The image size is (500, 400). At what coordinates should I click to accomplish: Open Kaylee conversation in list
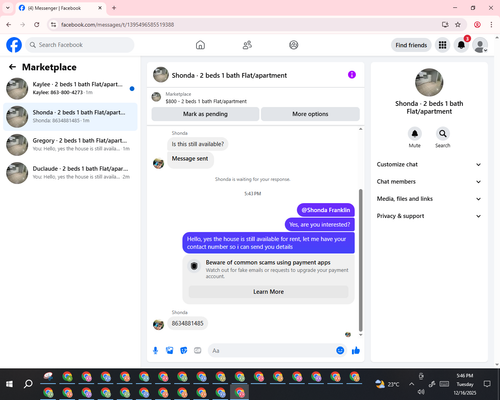(70, 89)
